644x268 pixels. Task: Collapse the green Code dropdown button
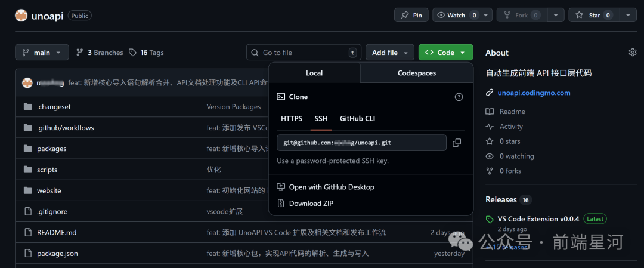[445, 52]
